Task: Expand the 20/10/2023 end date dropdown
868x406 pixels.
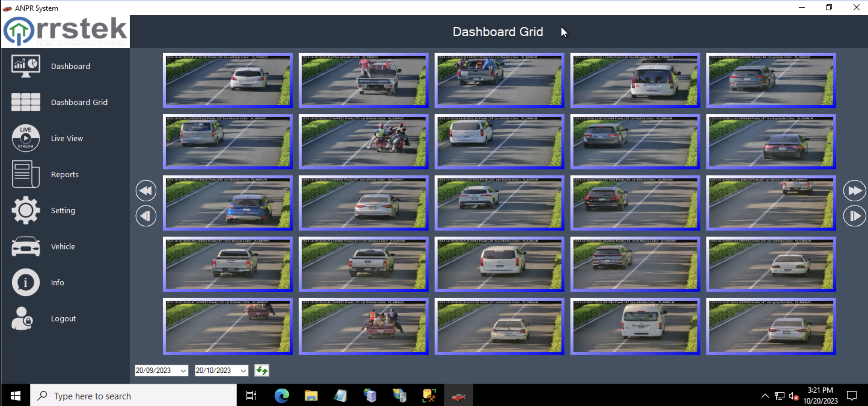Action: [x=243, y=371]
